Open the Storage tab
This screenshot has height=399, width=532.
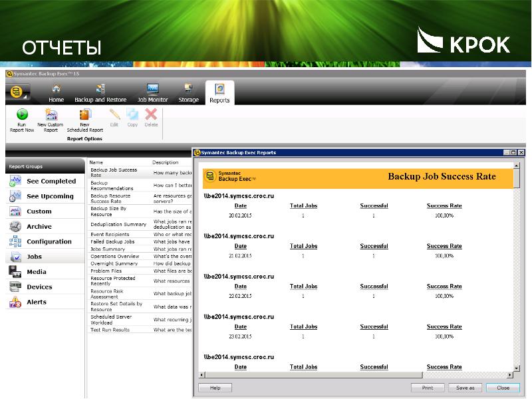tap(188, 93)
